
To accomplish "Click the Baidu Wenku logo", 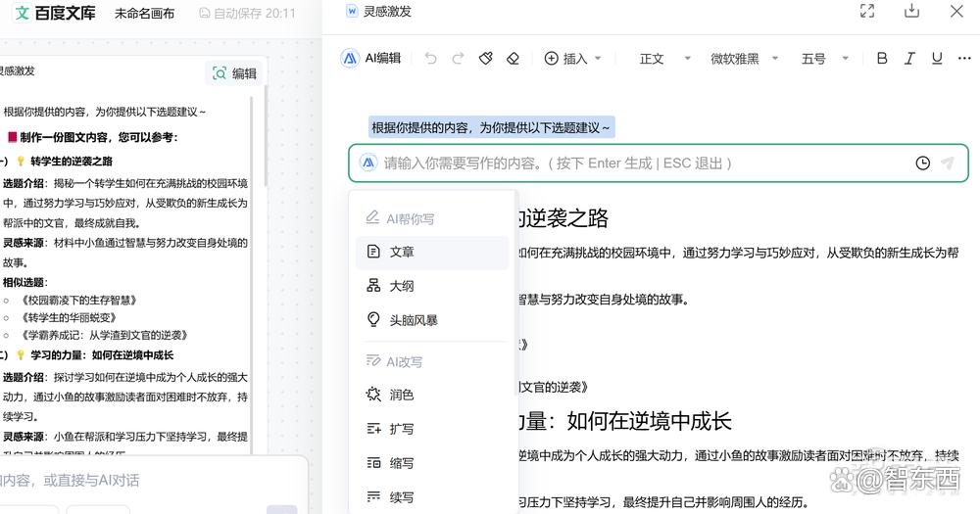I will pyautogui.click(x=55, y=13).
